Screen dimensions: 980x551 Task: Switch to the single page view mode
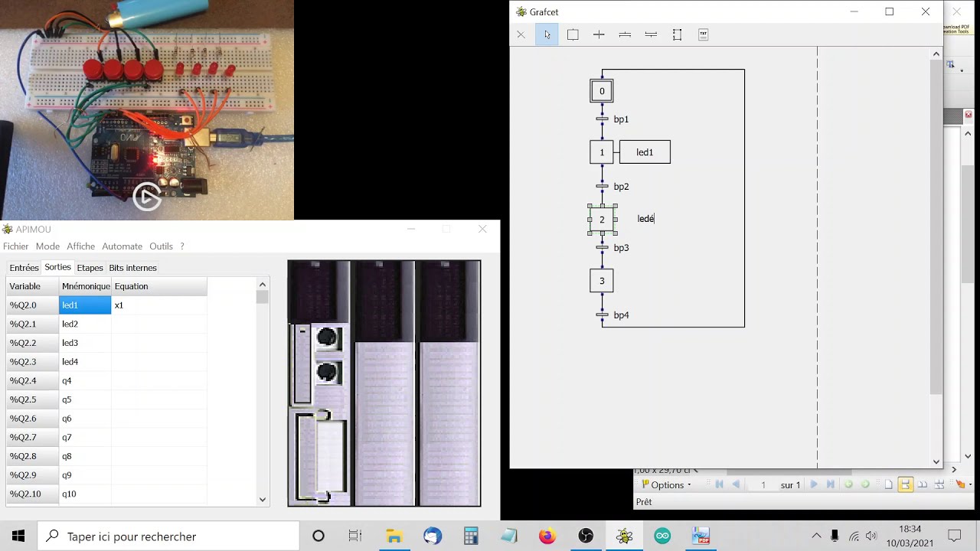click(x=888, y=485)
